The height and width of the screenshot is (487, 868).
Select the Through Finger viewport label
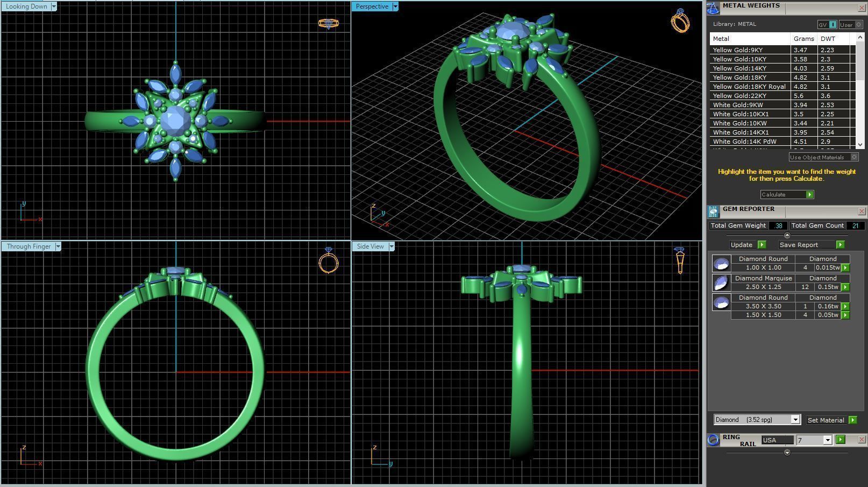[x=29, y=246]
